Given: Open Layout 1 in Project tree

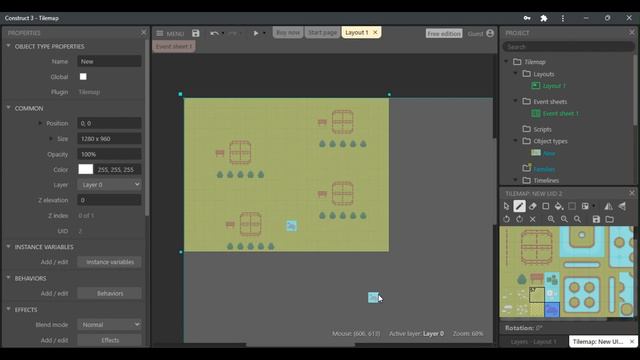Looking at the screenshot, I should click(x=554, y=86).
